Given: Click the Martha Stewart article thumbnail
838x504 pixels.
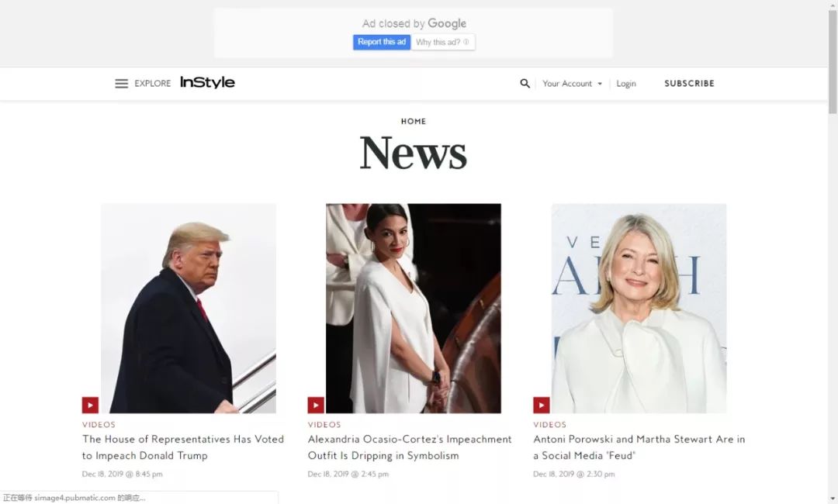Looking at the screenshot, I should click(639, 308).
